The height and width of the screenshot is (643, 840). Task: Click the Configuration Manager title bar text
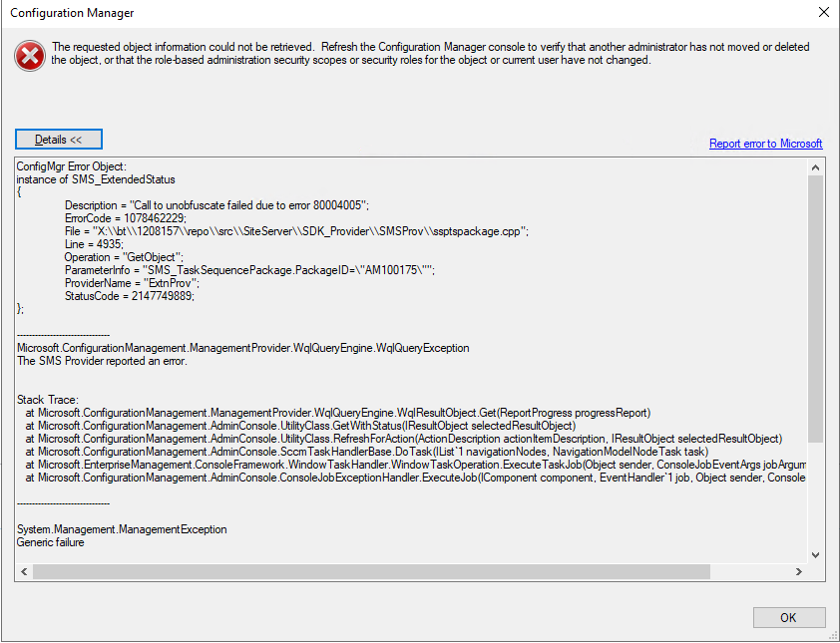[72, 13]
